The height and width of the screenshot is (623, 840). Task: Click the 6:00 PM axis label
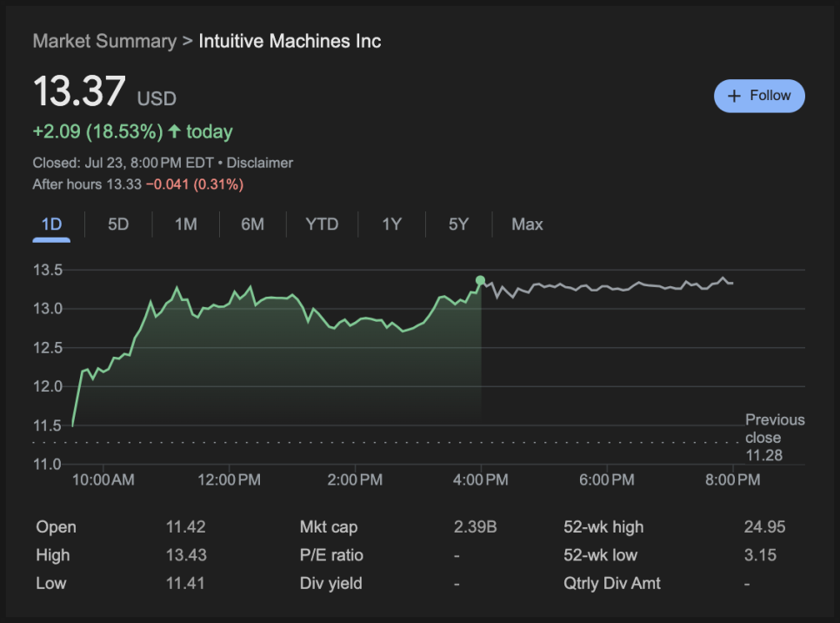[607, 479]
